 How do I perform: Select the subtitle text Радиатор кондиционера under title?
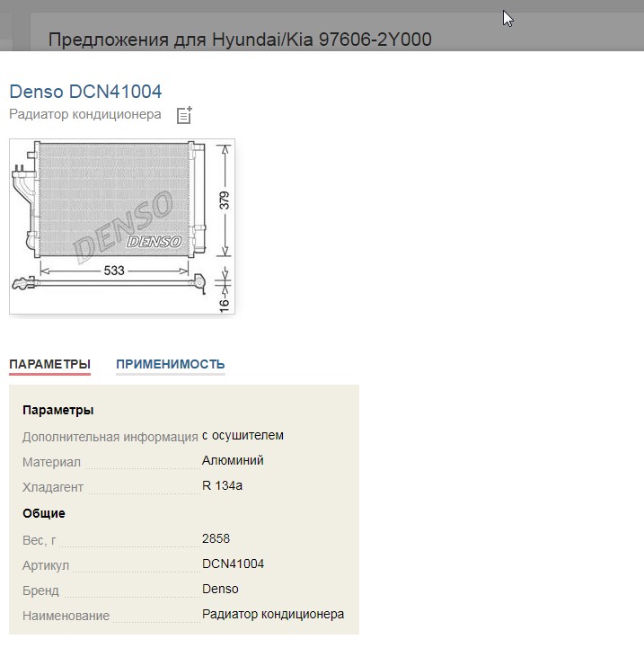85,114
